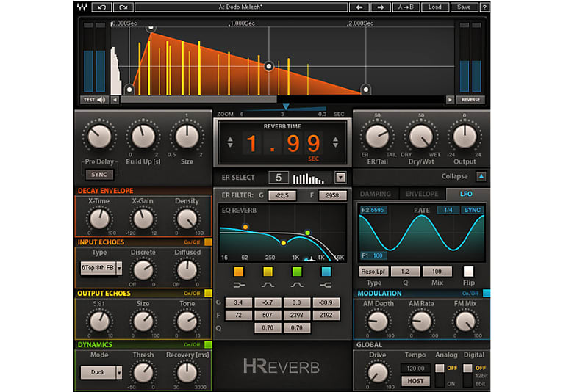Viewport: 588px width, 392px height.
Task: Click the Dry/Wet knob
Action: (420, 137)
